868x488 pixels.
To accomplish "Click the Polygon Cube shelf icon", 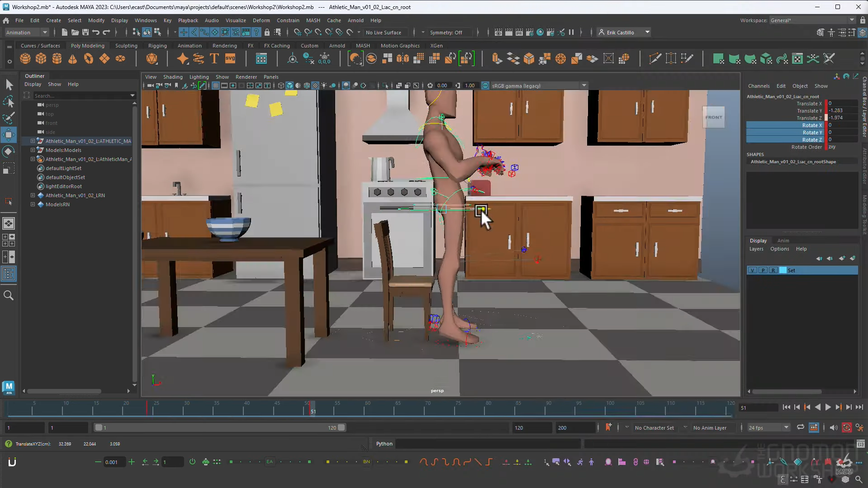I will pos(41,59).
